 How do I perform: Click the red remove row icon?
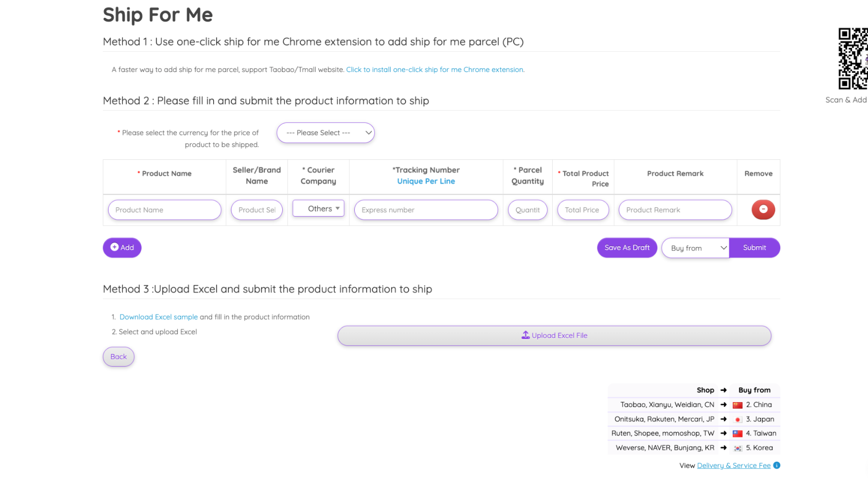coord(763,210)
